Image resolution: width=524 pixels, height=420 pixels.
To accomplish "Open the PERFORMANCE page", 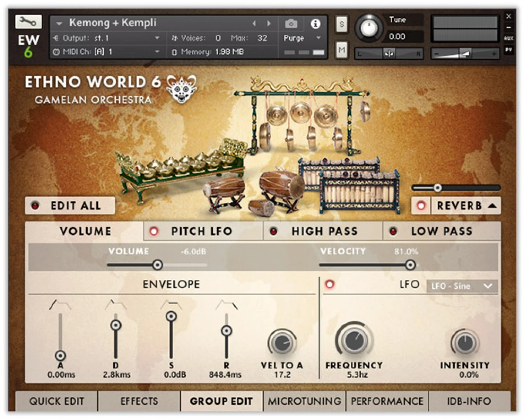I will pyautogui.click(x=387, y=401).
